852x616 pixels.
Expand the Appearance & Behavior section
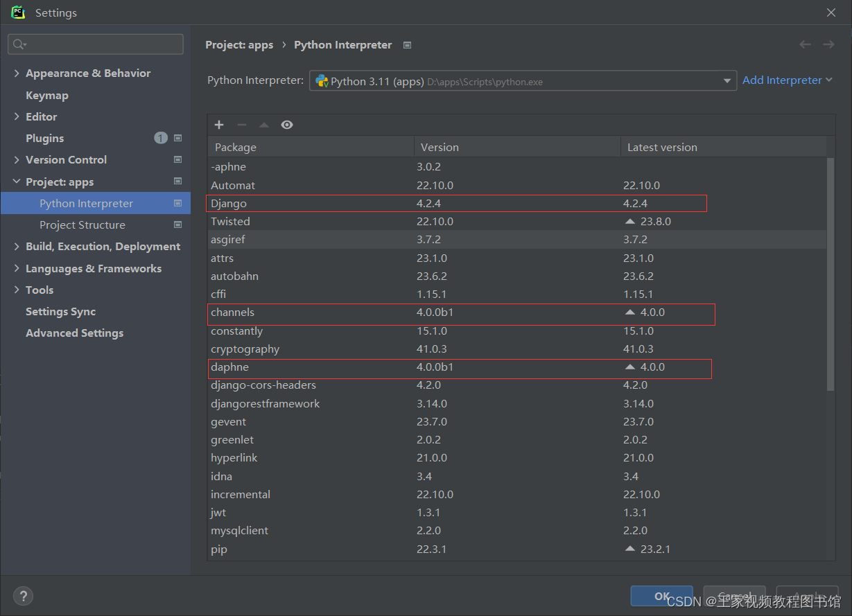(x=16, y=73)
